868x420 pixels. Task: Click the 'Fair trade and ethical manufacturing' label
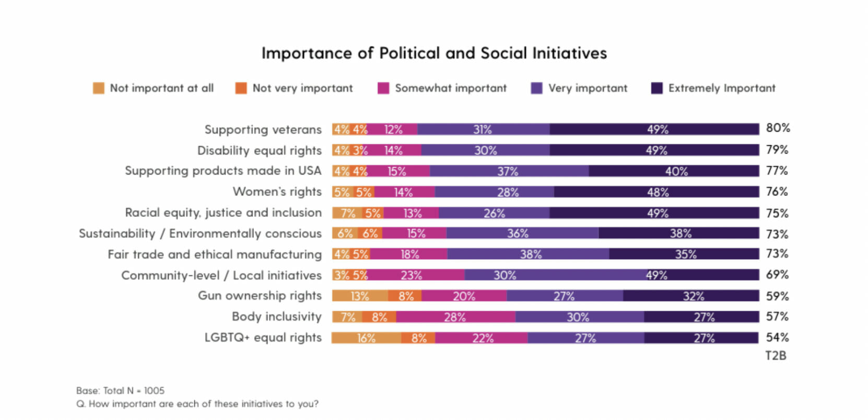214,254
